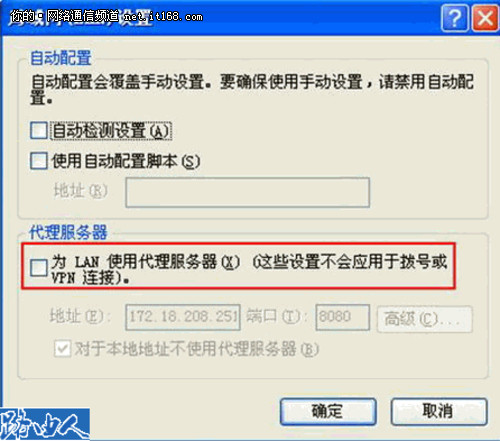Enable the 使用自动配置脚本(S) checkbox
Image resolution: width=500 pixels, height=441 pixels.
coord(39,161)
